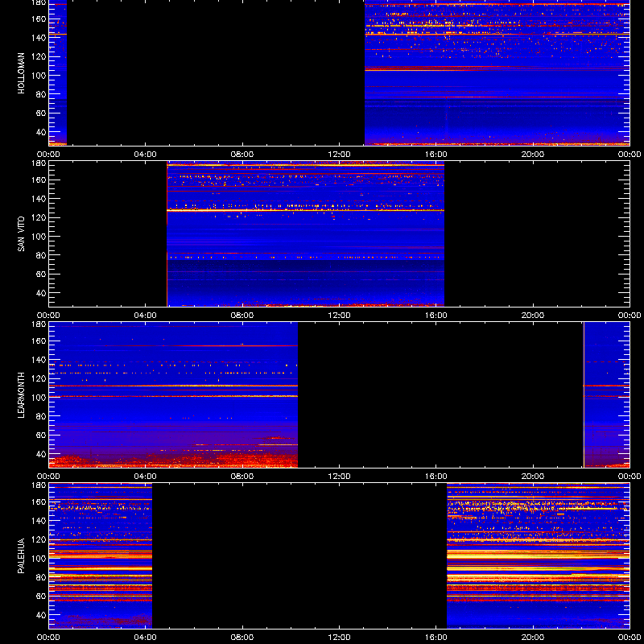Click the SAN VITO station axis label
The image size is (644, 644).
click(22, 234)
